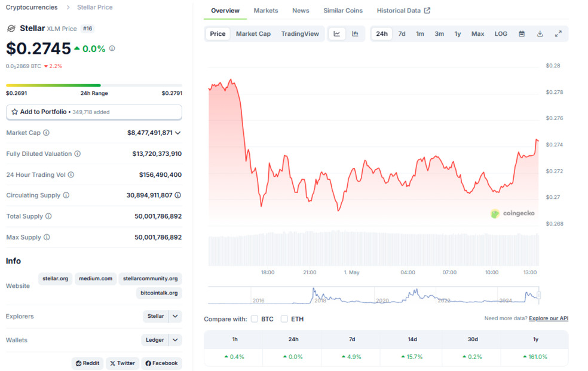Visit the medium.com website link
Image resolution: width=588 pixels, height=371 pixels.
coord(95,278)
